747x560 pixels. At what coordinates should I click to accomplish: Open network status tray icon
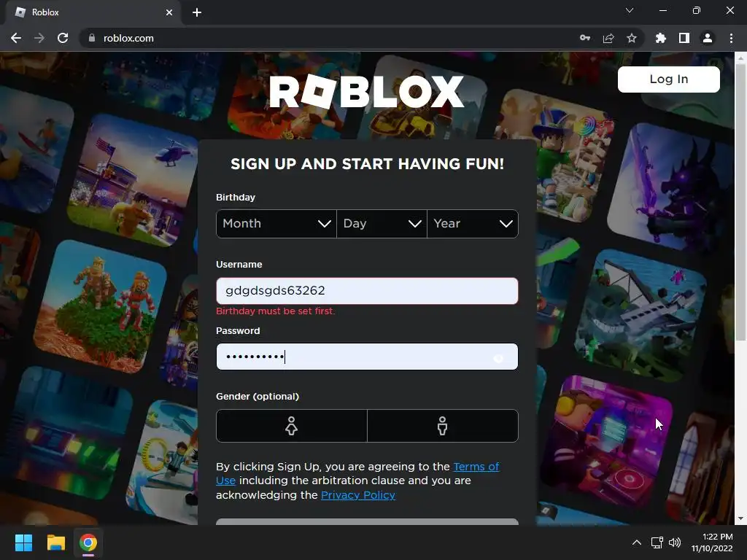[657, 542]
